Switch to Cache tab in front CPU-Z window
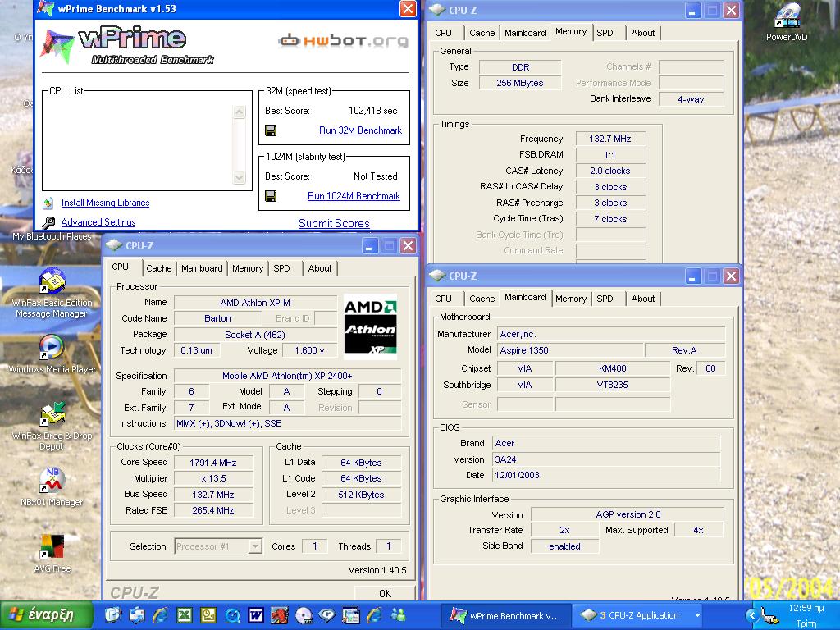840x630 pixels. point(158,268)
